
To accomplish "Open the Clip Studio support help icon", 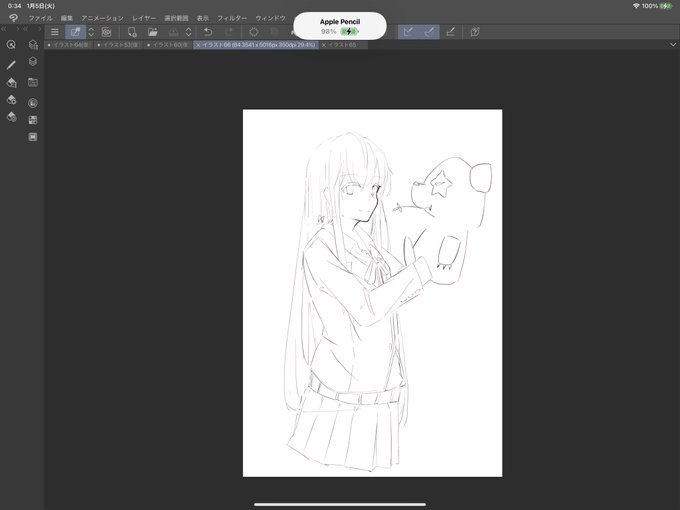I will click(475, 32).
